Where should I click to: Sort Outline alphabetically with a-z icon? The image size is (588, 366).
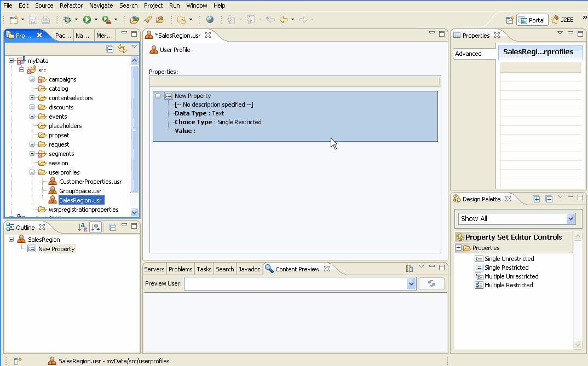click(x=83, y=227)
